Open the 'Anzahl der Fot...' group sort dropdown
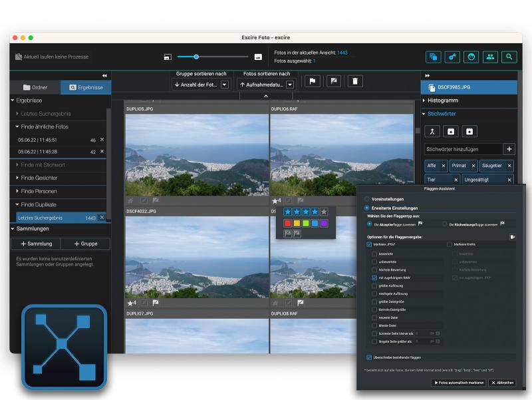The height and width of the screenshot is (400, 532). [225, 85]
